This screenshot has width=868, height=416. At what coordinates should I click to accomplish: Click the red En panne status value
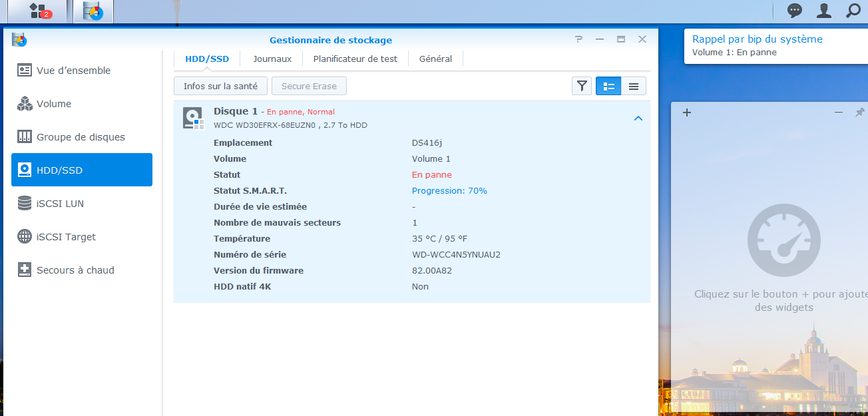(432, 175)
